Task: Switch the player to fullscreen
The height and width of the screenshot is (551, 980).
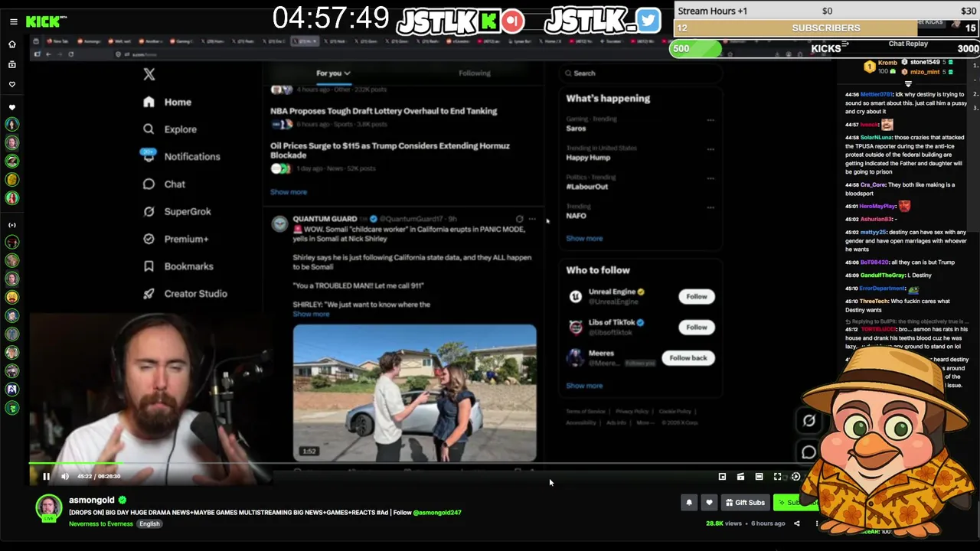Action: (777, 477)
